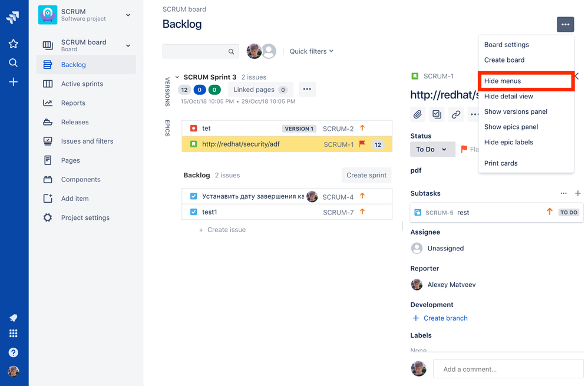
Task: Open the Subtasks more options ellipsis
Action: pos(564,193)
